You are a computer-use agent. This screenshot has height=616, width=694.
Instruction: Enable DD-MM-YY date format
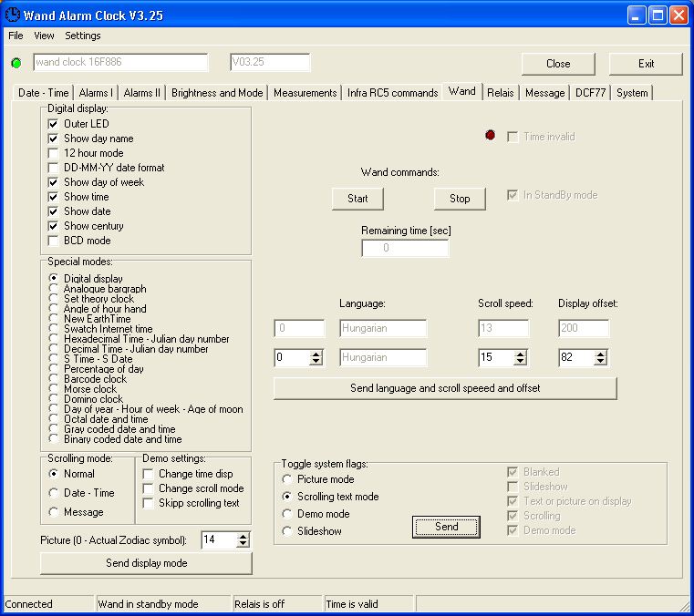click(x=53, y=168)
